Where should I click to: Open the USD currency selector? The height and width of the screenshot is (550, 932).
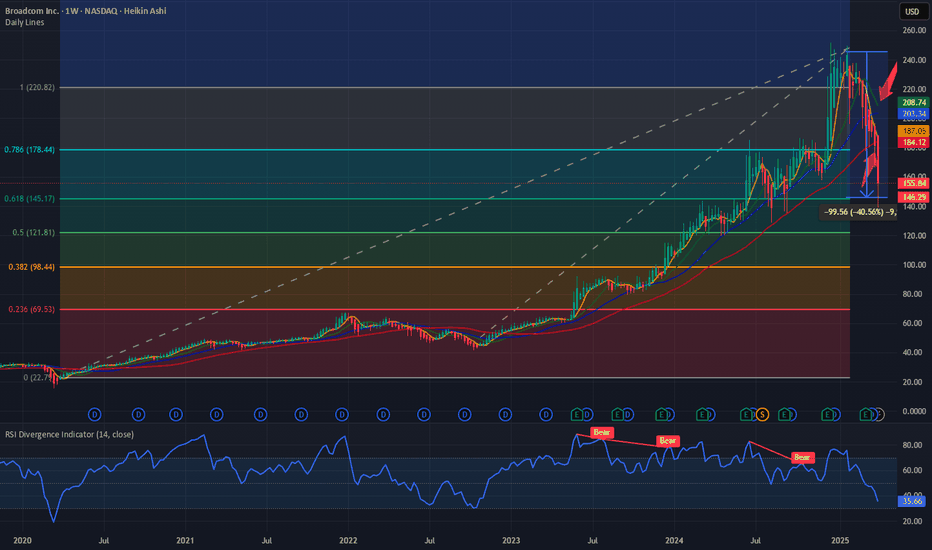[x=912, y=11]
